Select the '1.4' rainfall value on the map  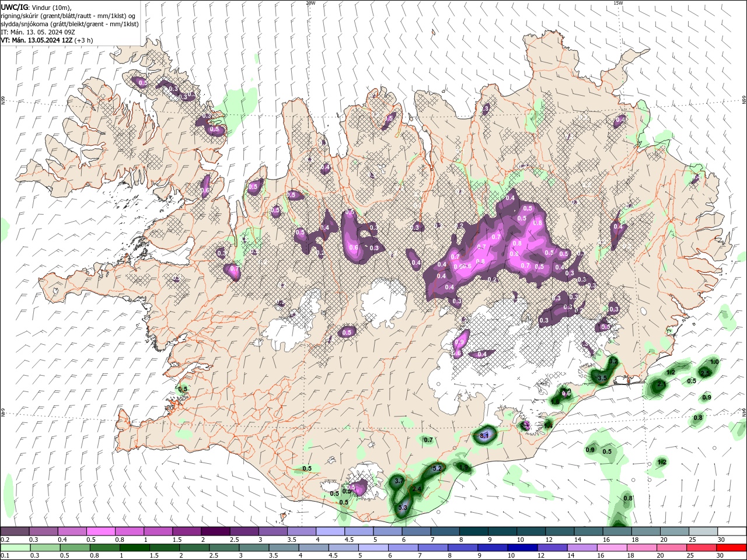click(x=548, y=426)
